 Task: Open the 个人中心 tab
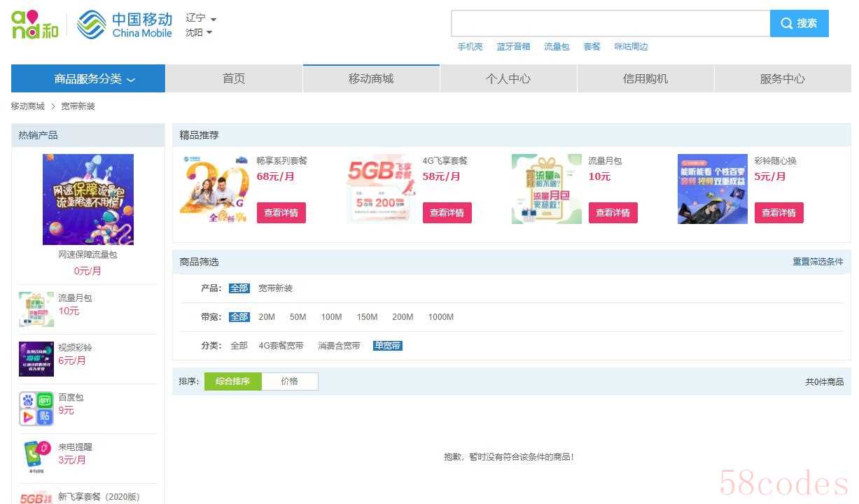pyautogui.click(x=508, y=78)
